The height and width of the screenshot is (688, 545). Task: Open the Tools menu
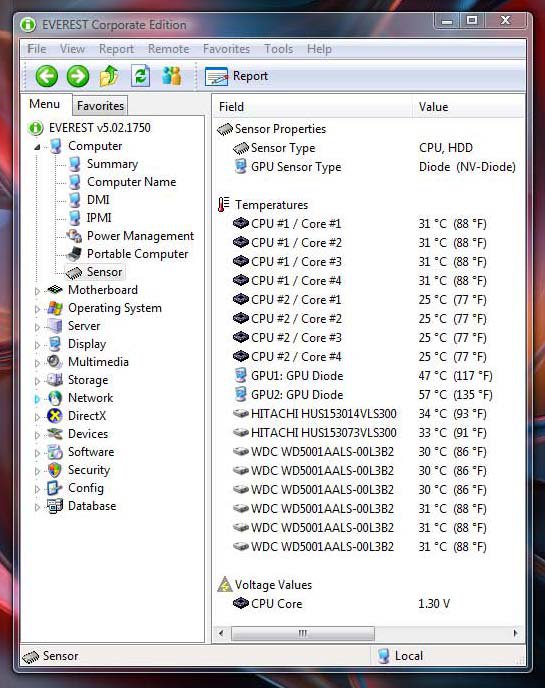pos(278,49)
